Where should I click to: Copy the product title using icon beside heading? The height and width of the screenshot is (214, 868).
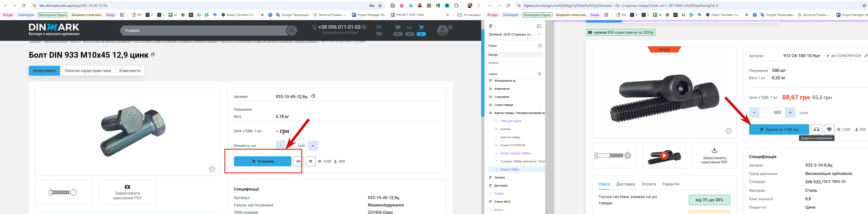pyautogui.click(x=153, y=54)
